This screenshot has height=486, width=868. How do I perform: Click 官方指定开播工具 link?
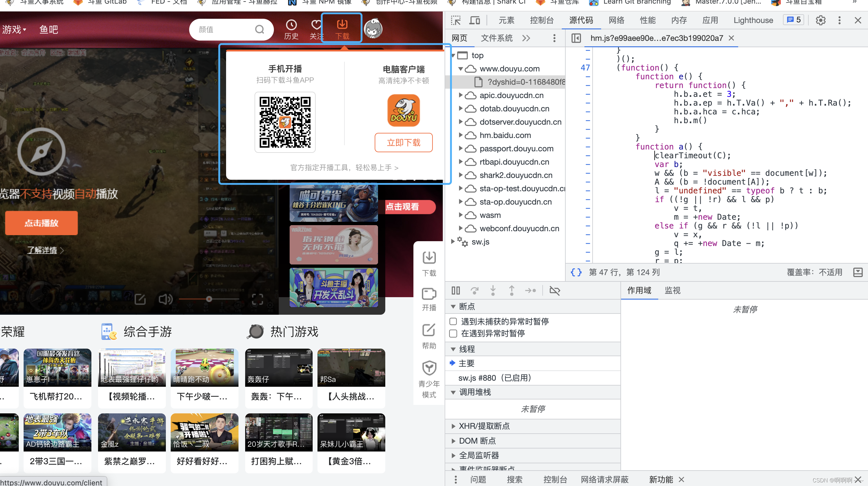(344, 168)
